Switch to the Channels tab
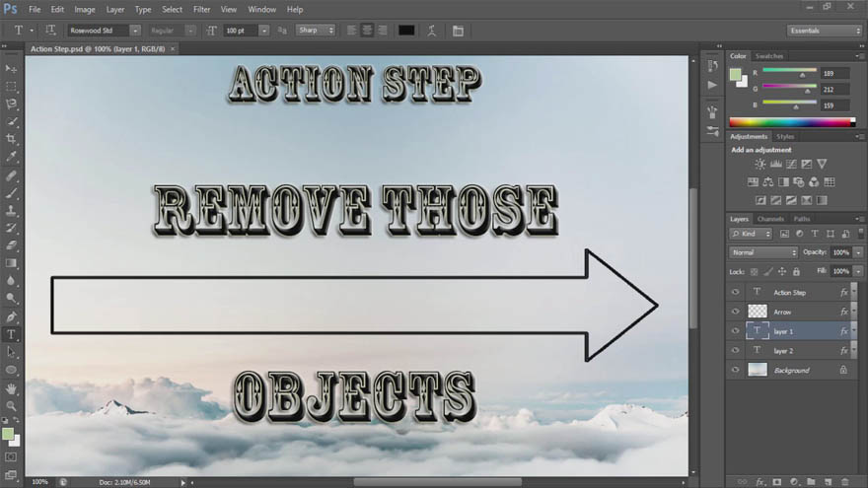 [x=770, y=219]
